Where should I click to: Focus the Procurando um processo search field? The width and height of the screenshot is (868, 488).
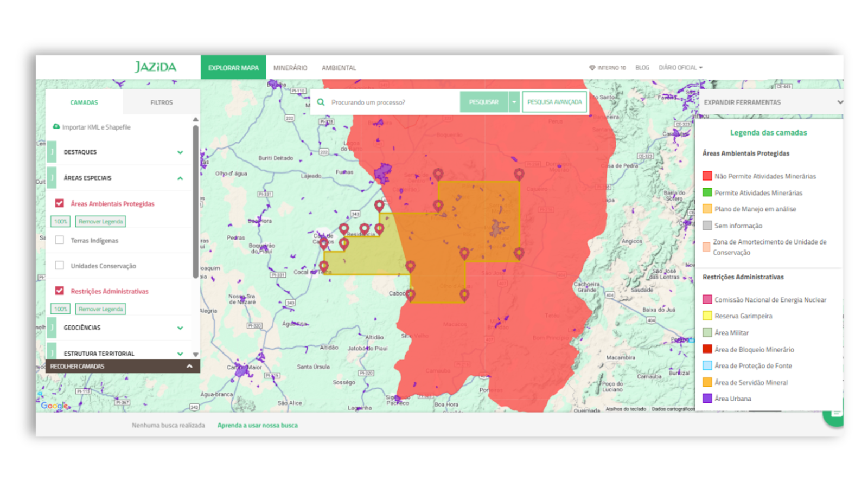391,102
